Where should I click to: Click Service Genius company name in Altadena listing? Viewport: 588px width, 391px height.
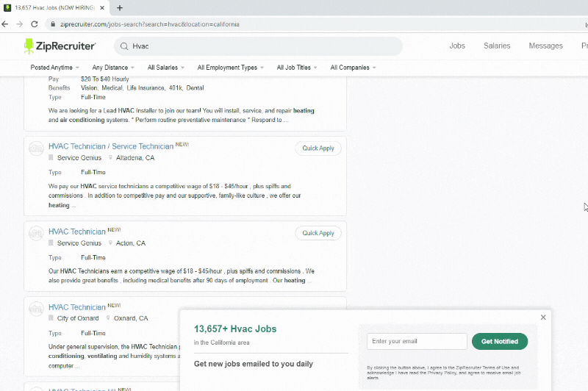tap(79, 158)
